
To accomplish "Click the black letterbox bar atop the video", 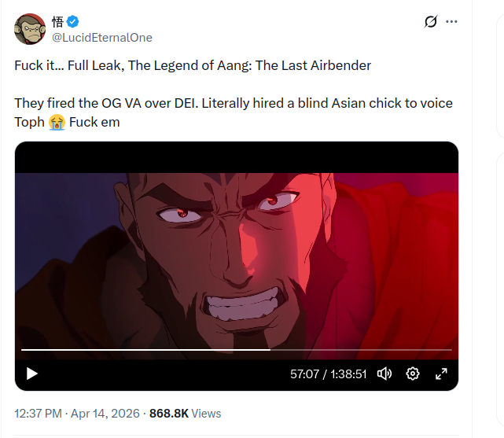I will click(236, 157).
